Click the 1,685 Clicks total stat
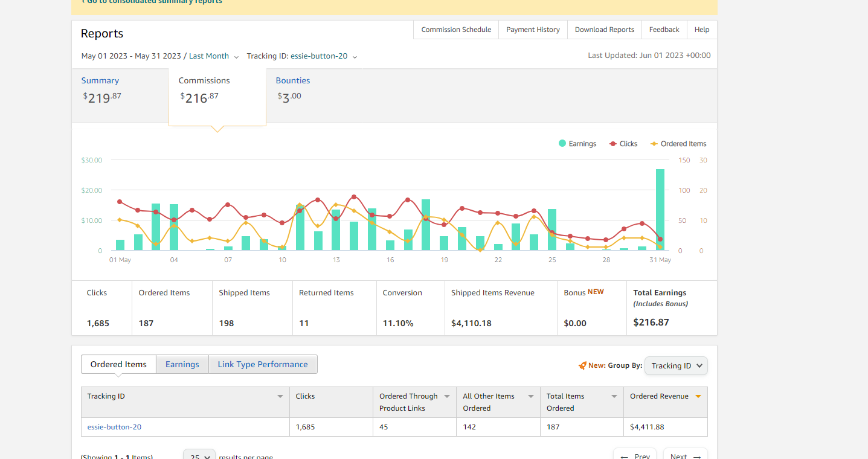Viewport: 868px width, 459px height. (98, 323)
